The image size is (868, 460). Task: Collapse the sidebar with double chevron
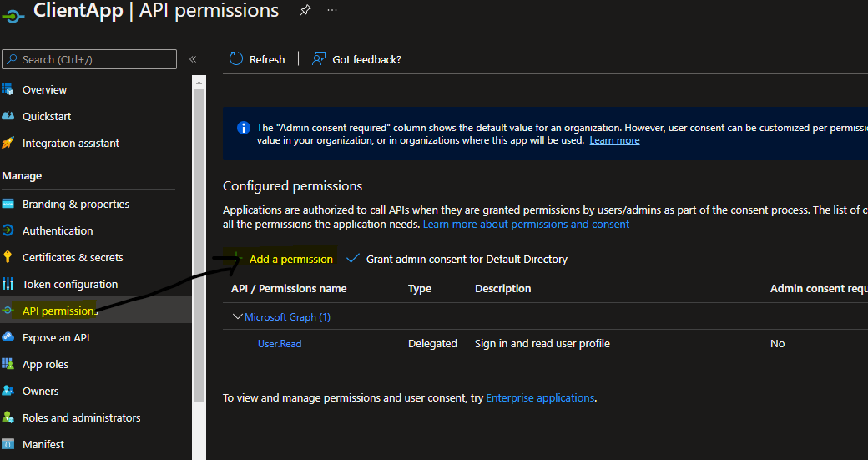[193, 59]
